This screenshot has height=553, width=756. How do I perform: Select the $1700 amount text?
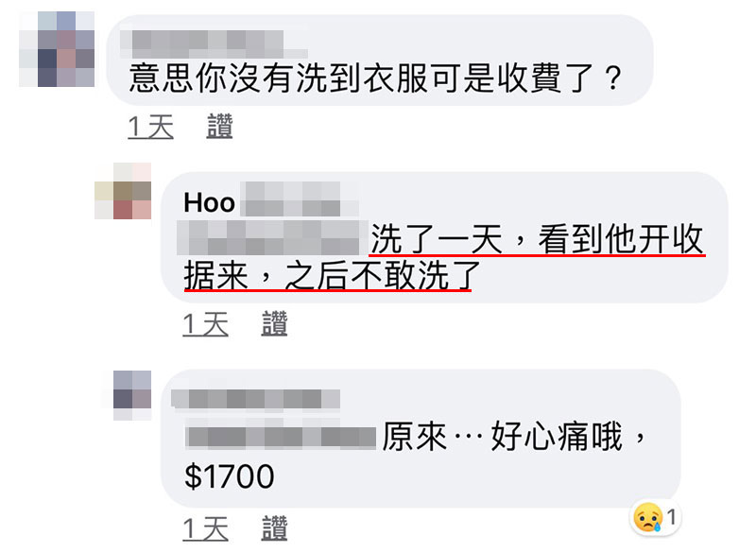[x=229, y=476]
